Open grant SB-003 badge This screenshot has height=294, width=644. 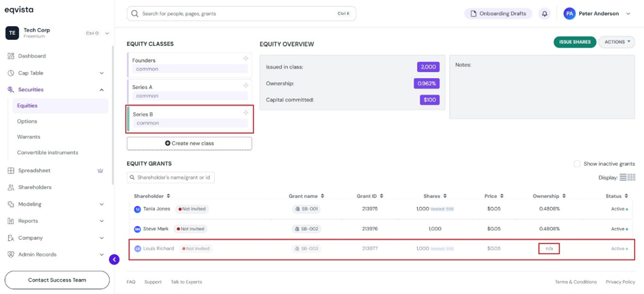pyautogui.click(x=307, y=249)
